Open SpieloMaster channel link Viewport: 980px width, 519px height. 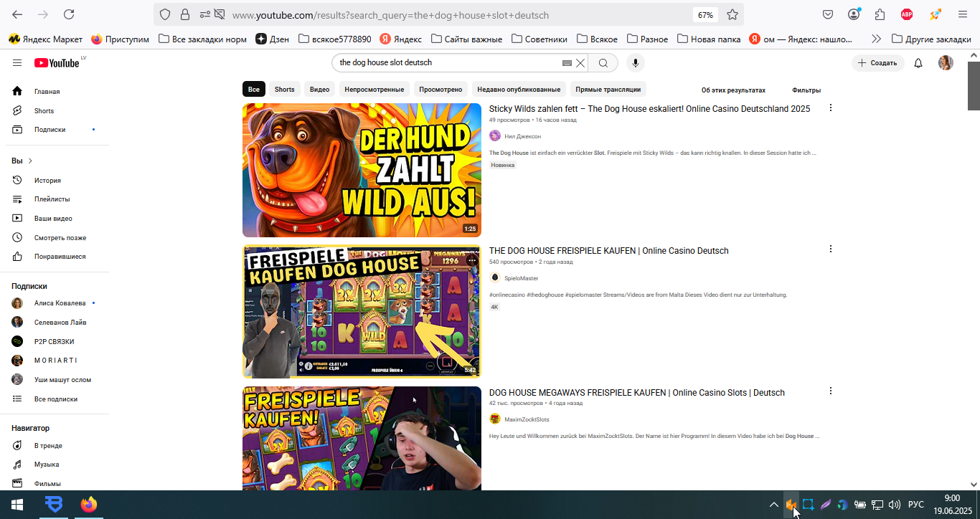pyautogui.click(x=521, y=278)
